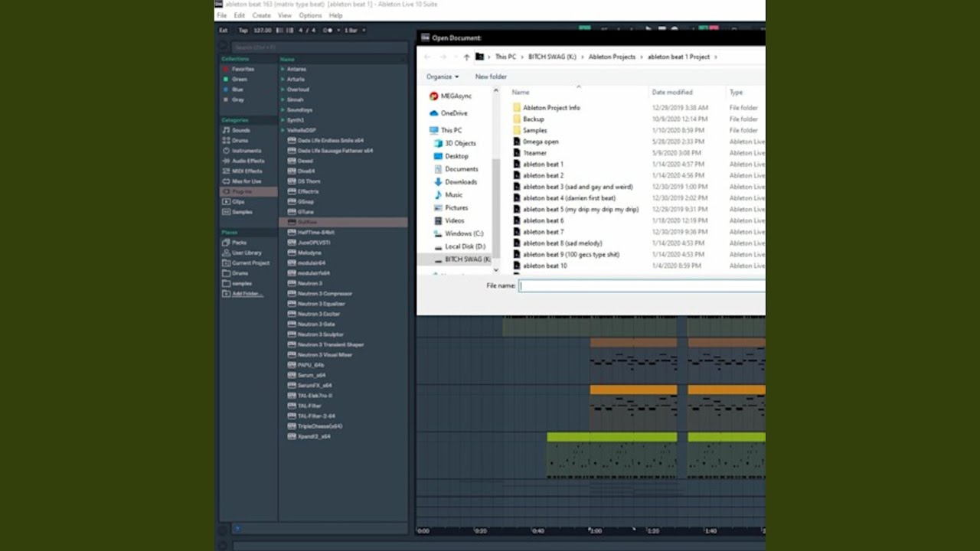This screenshot has width=980, height=551.
Task: Open the File menu
Action: point(221,15)
